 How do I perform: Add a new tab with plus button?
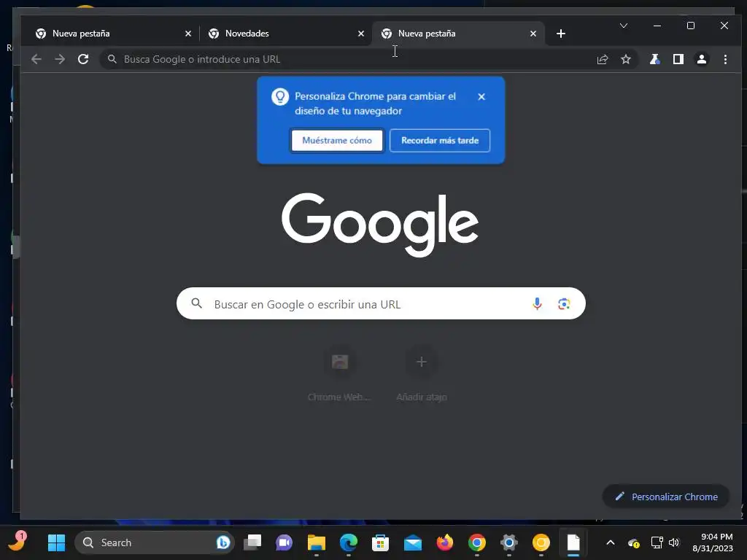[561, 34]
